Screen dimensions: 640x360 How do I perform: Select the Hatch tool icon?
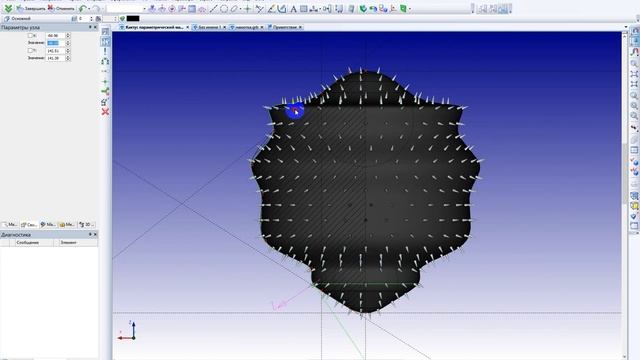click(304, 9)
